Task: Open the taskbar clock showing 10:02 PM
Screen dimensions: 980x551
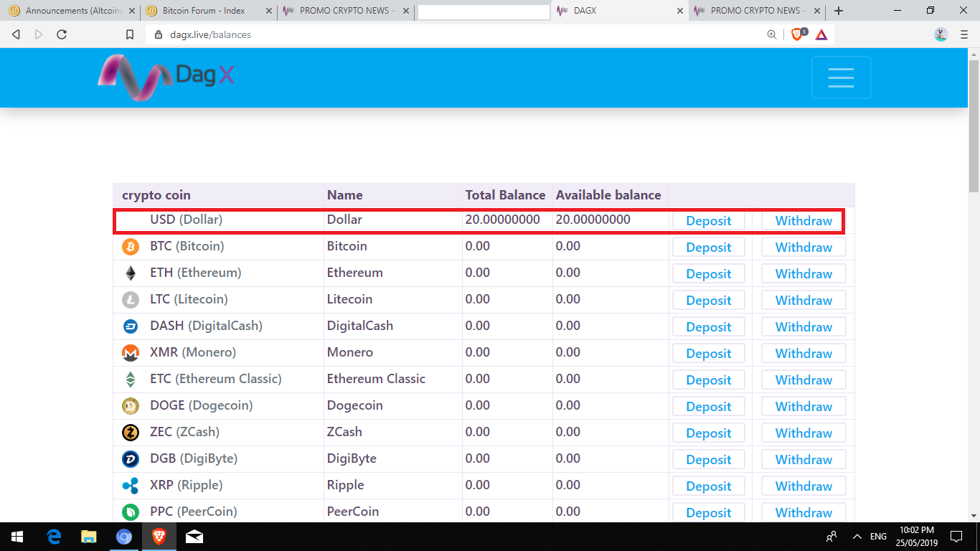Action: 918,536
